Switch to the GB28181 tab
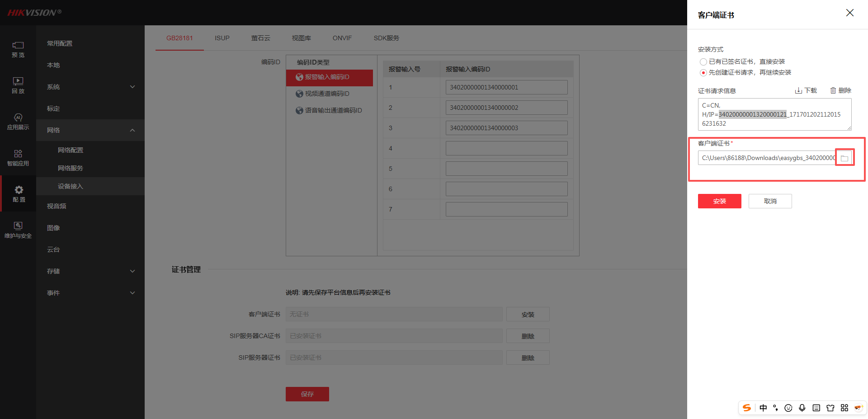 pyautogui.click(x=179, y=38)
